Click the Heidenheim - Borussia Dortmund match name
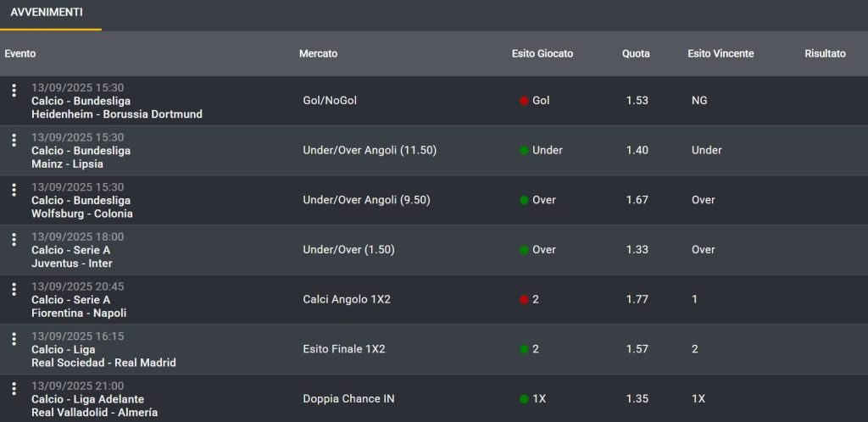Viewport: 868px width, 422px height. [117, 114]
